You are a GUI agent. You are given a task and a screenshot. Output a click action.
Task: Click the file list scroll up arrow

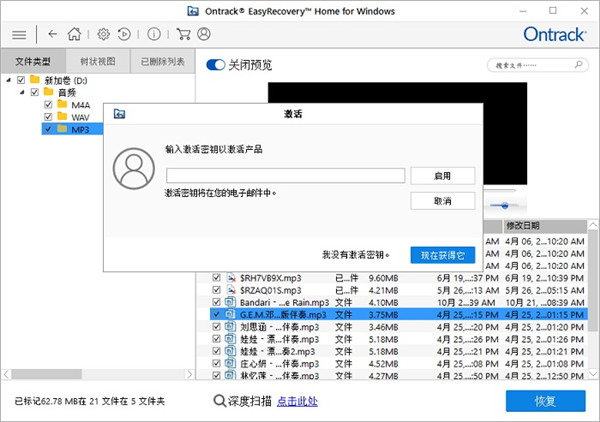point(593,225)
